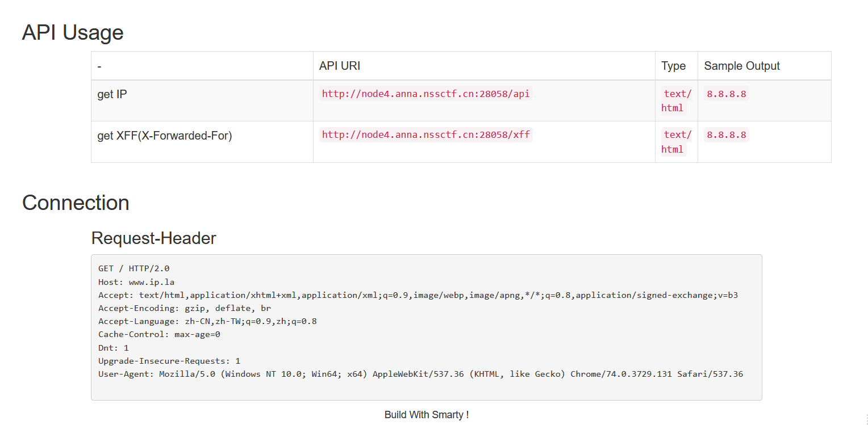The image size is (868, 425).
Task: Click the /api URI in the get IP row
Action: (x=425, y=94)
